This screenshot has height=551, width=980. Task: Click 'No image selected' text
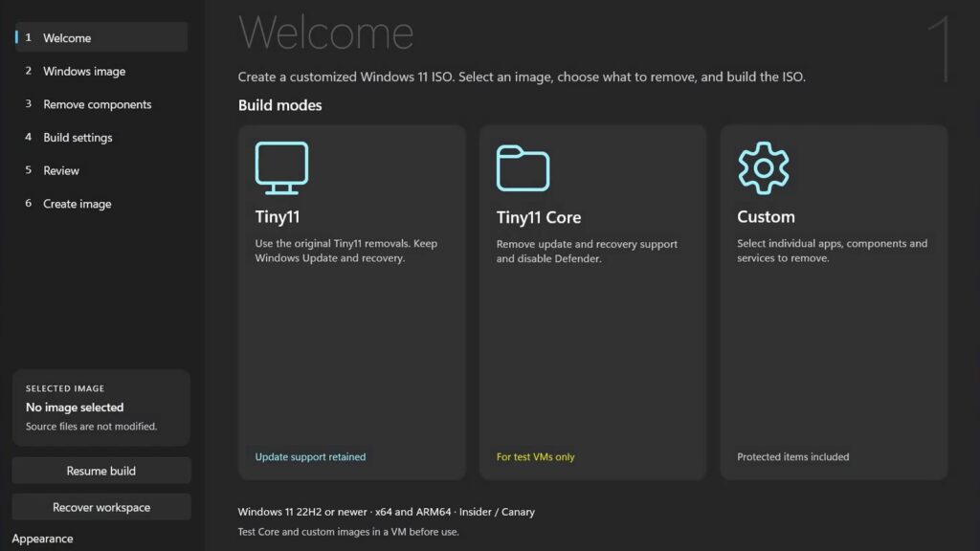point(75,408)
